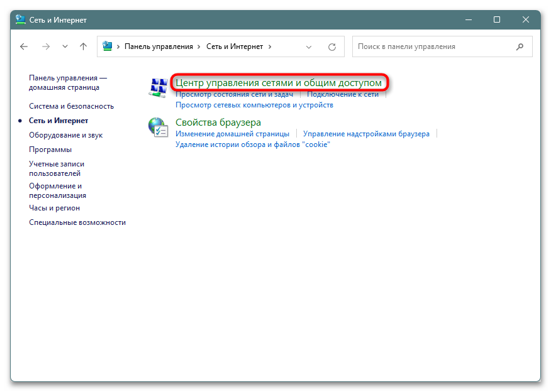Click 'Просмотр сетевых компьютеров и устройств' link

click(254, 105)
